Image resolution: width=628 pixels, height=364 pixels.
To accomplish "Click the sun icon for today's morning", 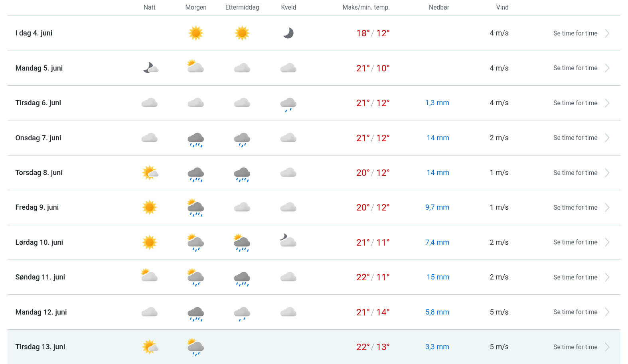I will click(196, 33).
